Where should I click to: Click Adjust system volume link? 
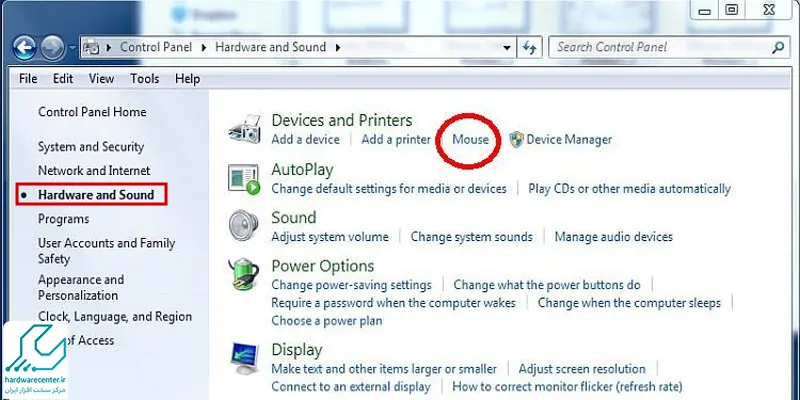pyautogui.click(x=330, y=237)
